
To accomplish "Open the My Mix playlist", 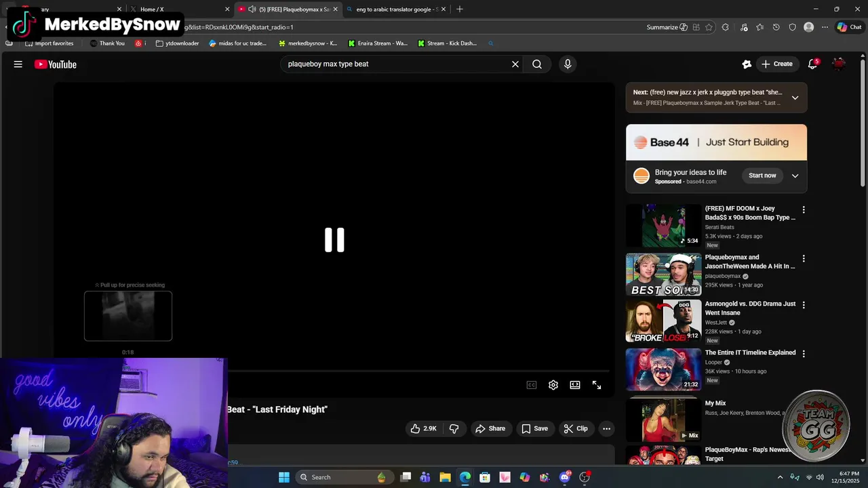I will 715,403.
